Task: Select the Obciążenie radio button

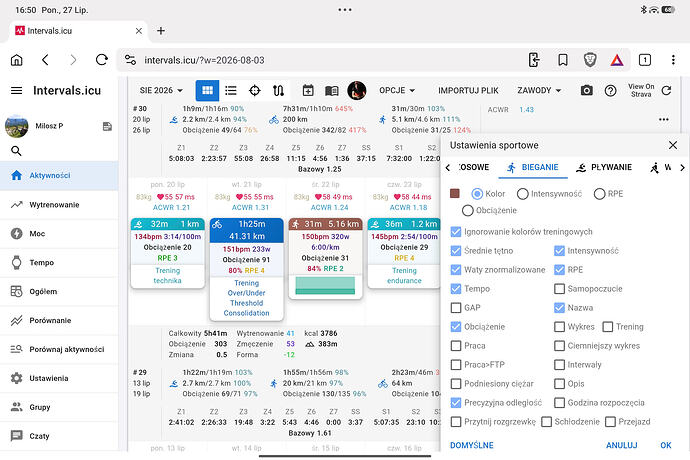Action: (x=468, y=210)
